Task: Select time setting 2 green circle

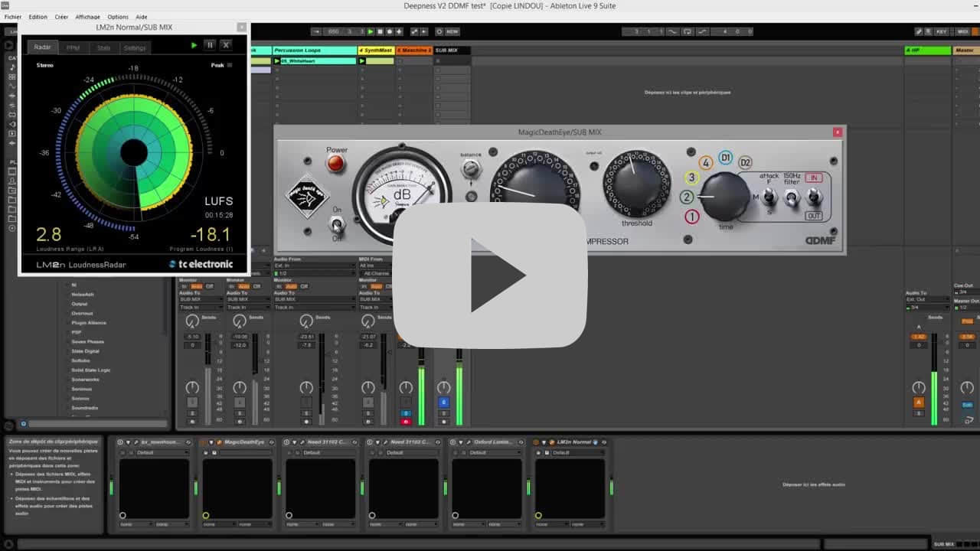Action: (x=687, y=197)
